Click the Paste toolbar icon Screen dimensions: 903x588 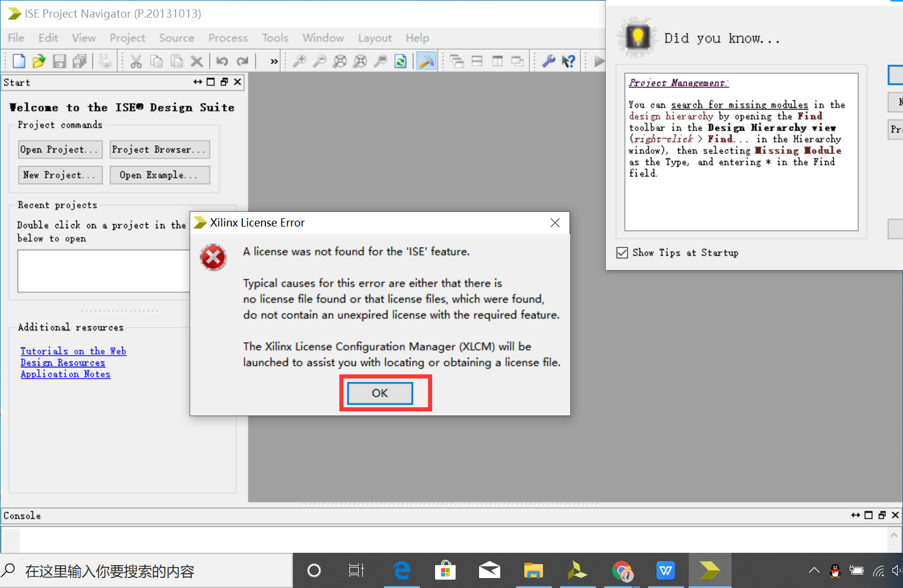point(176,61)
